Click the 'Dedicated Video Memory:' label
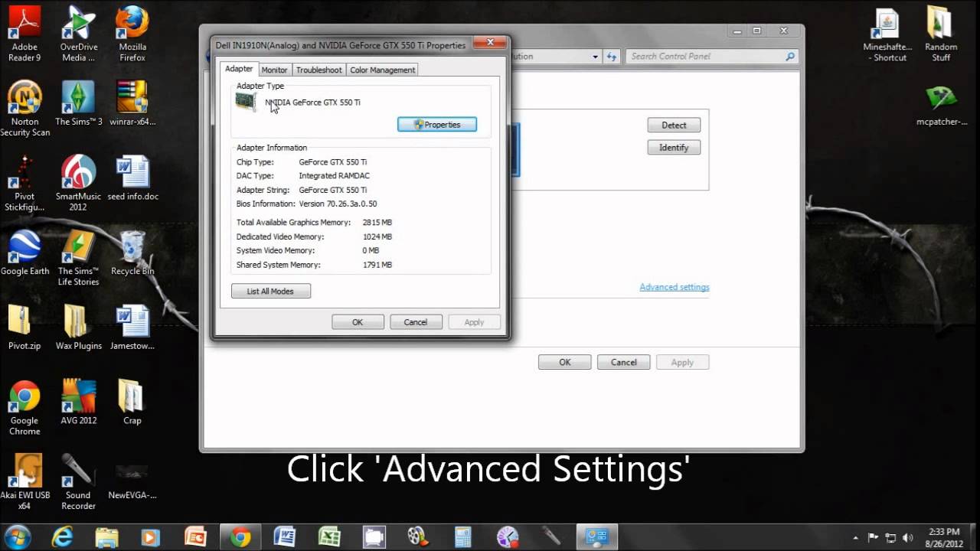The height and width of the screenshot is (551, 980). [280, 236]
